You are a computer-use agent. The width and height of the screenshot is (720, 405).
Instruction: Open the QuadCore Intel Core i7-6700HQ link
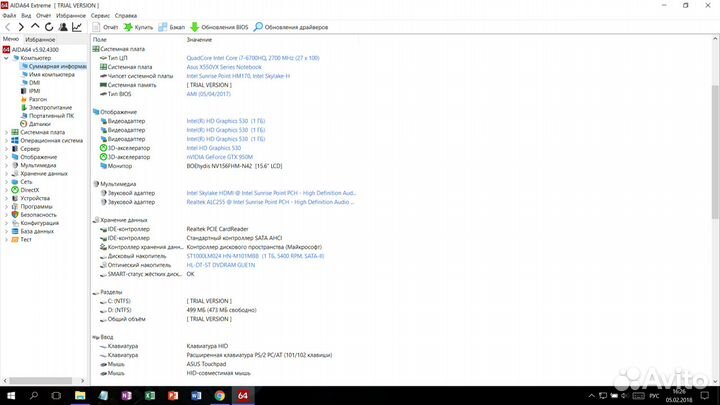253,58
